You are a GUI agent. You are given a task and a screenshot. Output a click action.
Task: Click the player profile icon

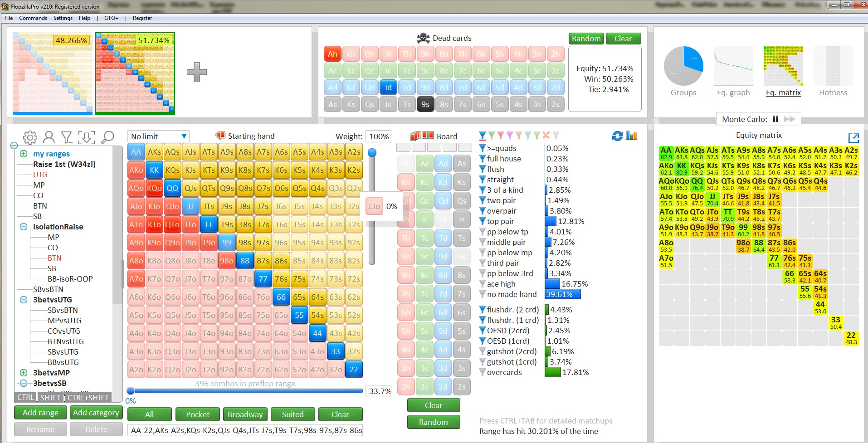[x=49, y=137]
